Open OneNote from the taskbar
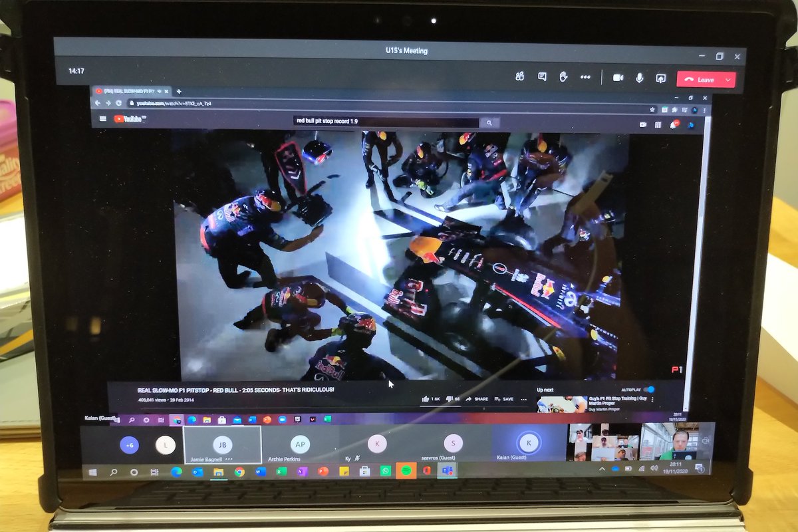 pos(302,471)
